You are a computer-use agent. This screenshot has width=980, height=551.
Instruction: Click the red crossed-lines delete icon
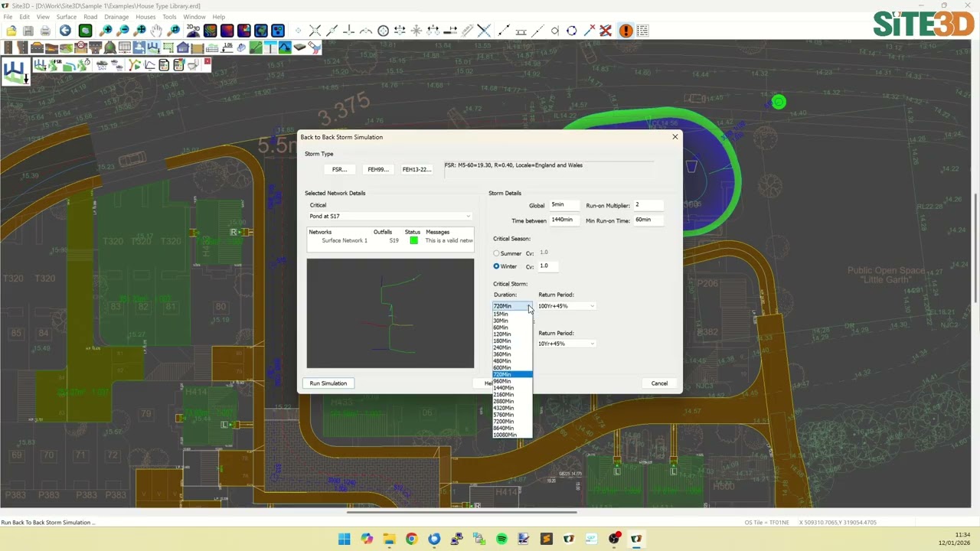pos(606,31)
